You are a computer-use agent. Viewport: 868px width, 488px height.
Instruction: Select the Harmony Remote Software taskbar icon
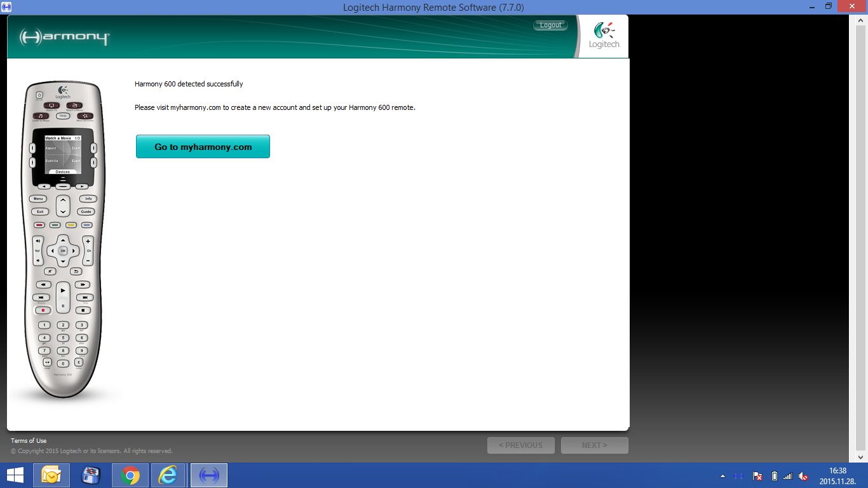209,475
